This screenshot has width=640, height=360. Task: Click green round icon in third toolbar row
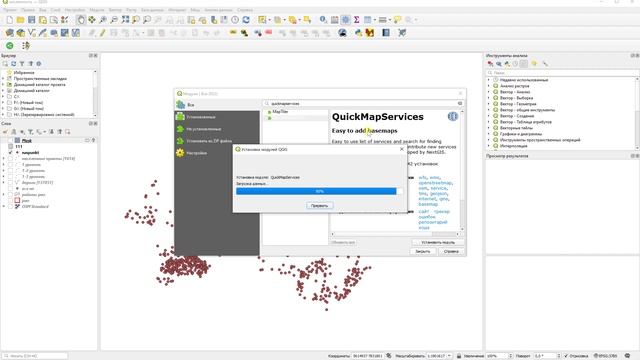click(x=9, y=46)
